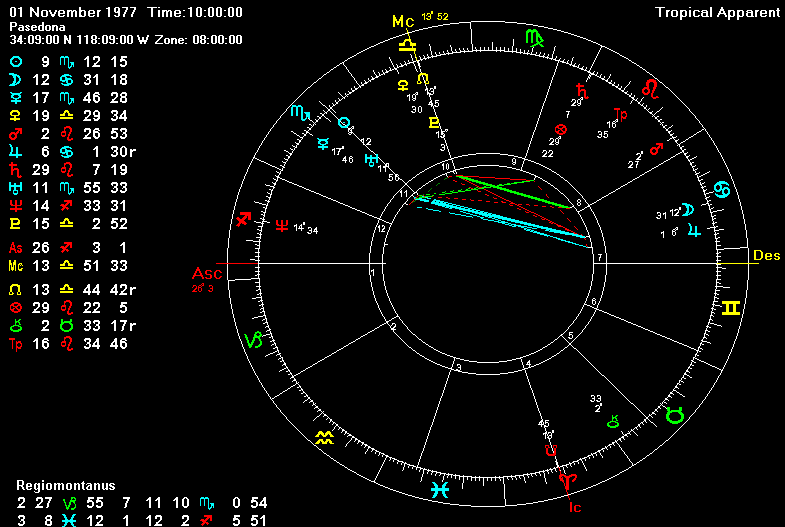Select the Scorpio sign on the wheel rim
Screen dimensions: 785x527
(x=301, y=114)
